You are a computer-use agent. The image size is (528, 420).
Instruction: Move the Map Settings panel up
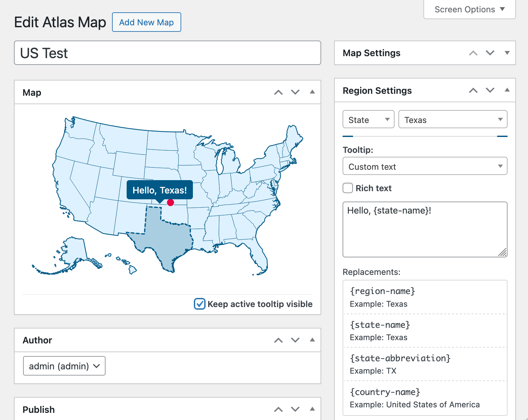click(x=473, y=53)
